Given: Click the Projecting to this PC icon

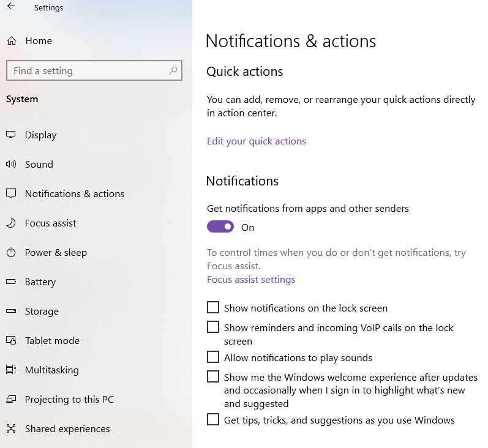Looking at the screenshot, I should (11, 399).
